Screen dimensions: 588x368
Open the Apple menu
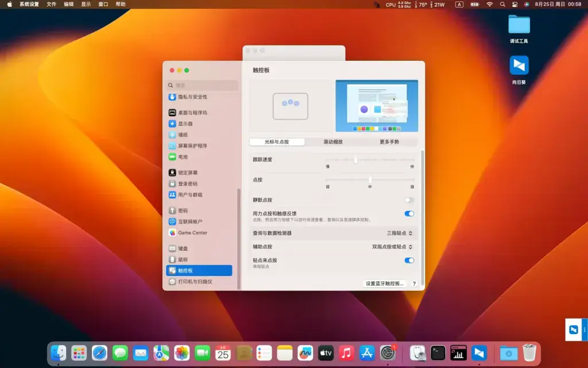pos(9,5)
